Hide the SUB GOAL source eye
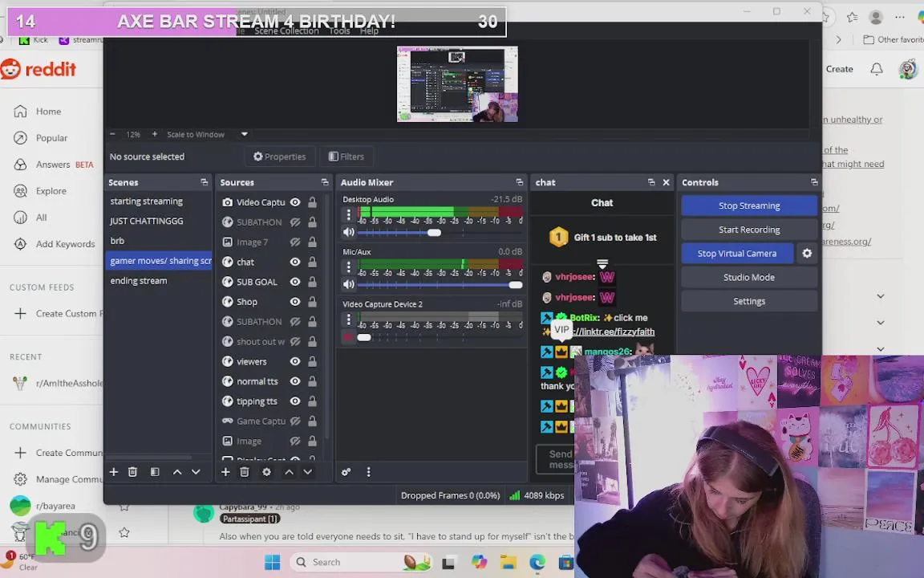 (295, 282)
